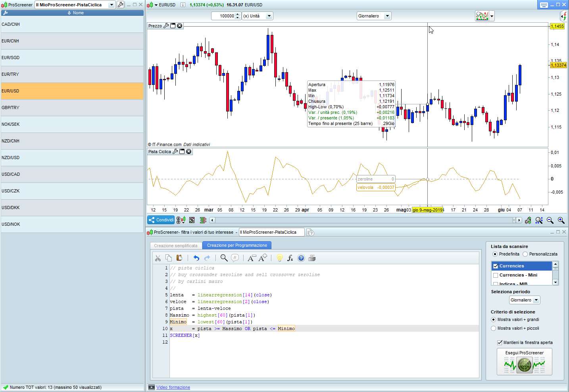
Task: Click the chart horizontal scrollbar left arrow
Action: tap(212, 220)
